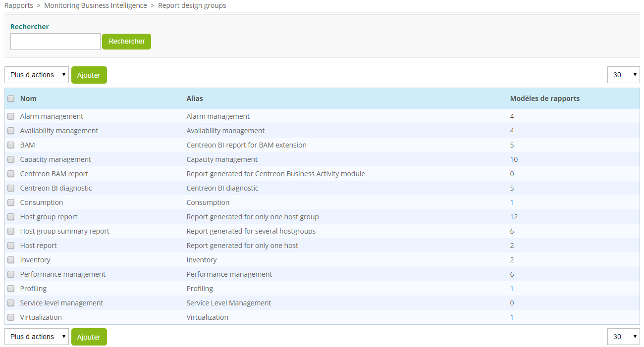This screenshot has height=347, width=644.
Task: Open the page size '30' dropdown at top
Action: click(x=623, y=75)
